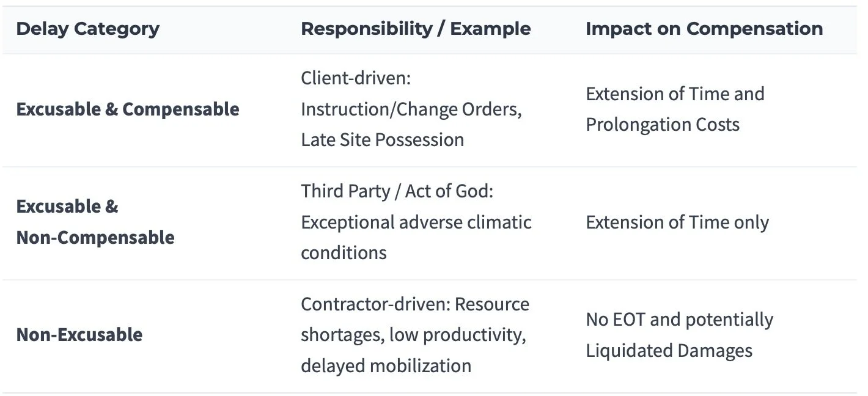This screenshot has height=396, width=868.
Task: Click Exceptional adverse climatic text
Action: 416,222
